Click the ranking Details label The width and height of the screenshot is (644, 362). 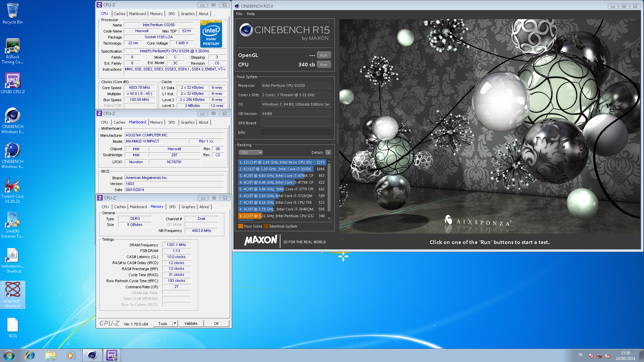coord(317,153)
